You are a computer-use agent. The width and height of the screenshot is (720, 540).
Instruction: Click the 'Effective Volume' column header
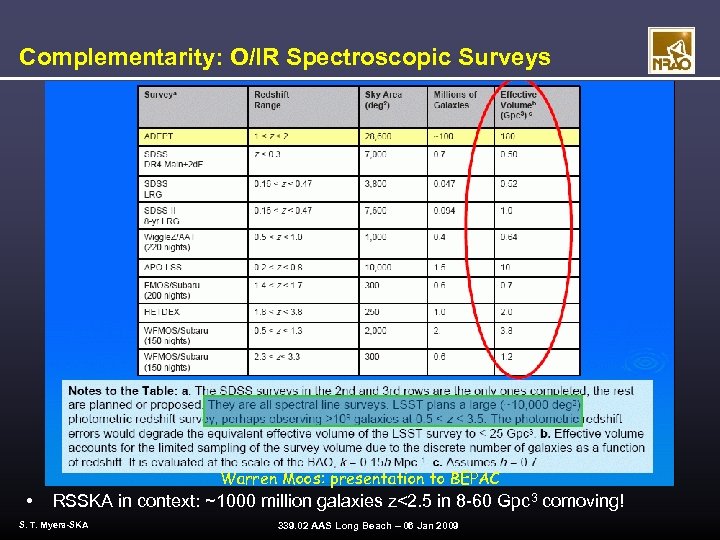tap(537, 107)
